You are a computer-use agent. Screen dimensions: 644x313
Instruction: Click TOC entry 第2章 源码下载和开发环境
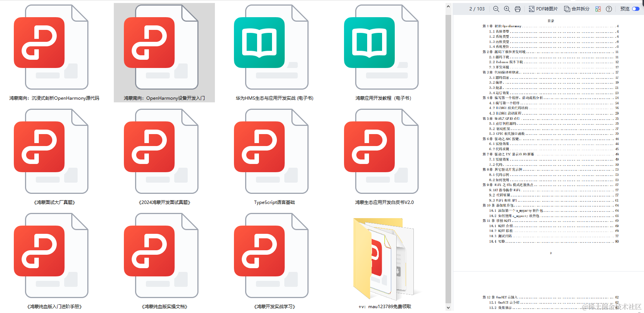[x=550, y=52]
